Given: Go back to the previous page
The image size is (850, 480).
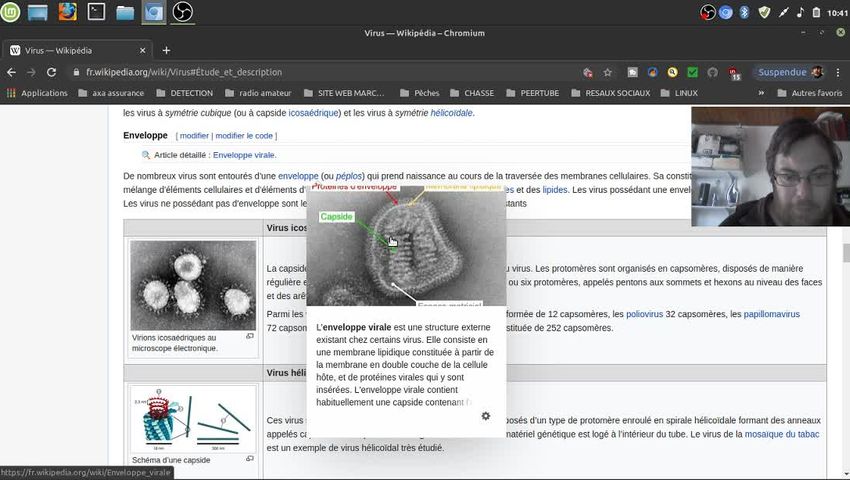Looking at the screenshot, I should point(12,72).
